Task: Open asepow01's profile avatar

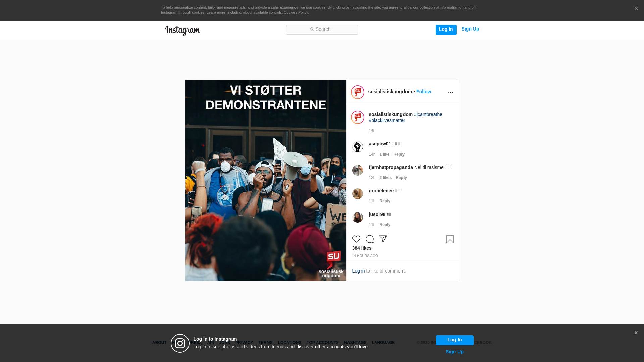Action: pos(357,147)
